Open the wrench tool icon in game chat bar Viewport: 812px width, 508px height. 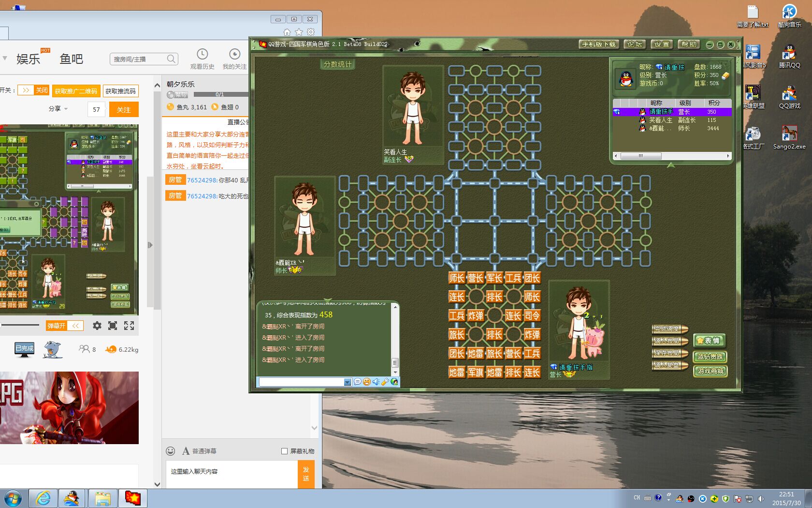[385, 382]
